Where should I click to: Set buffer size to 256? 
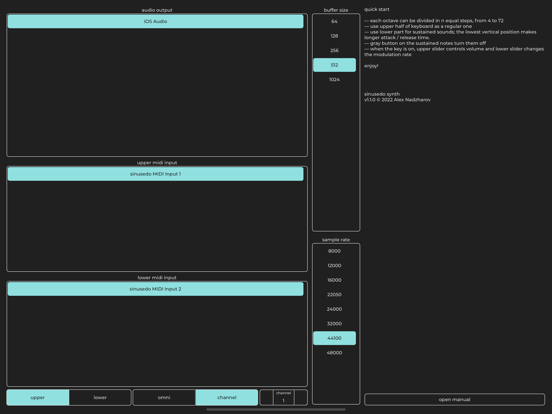click(x=334, y=50)
